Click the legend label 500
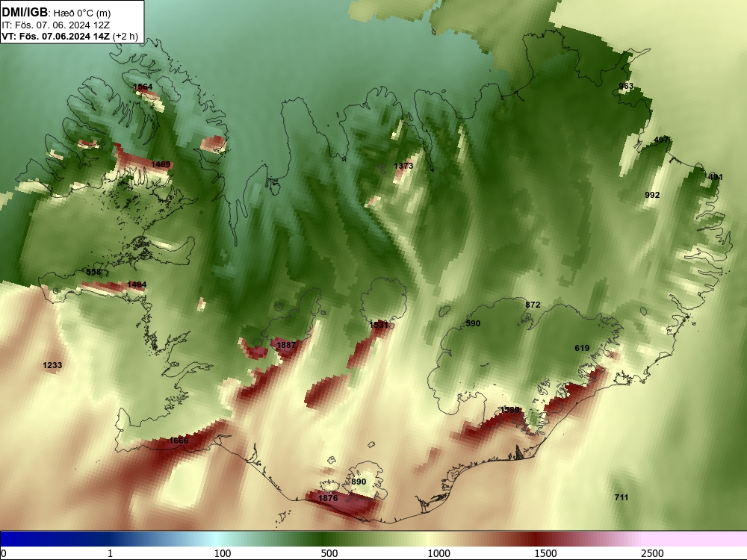Viewport: 747px width, 560px height. point(329,553)
